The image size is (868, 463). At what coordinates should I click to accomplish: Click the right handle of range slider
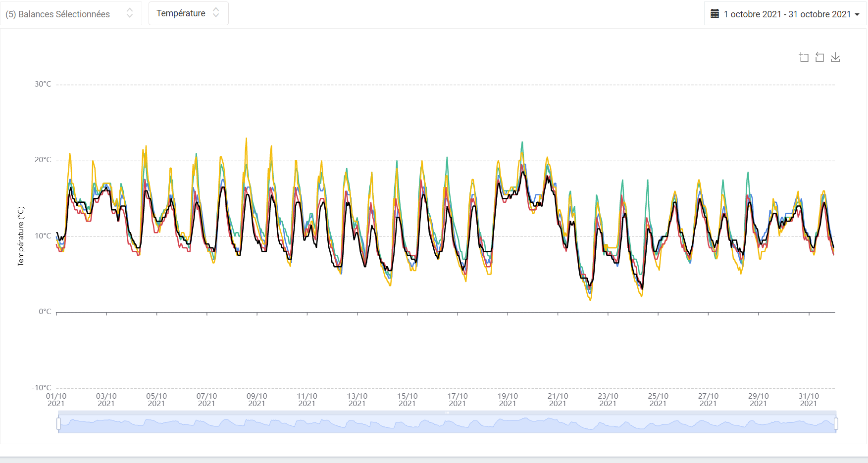coord(836,424)
